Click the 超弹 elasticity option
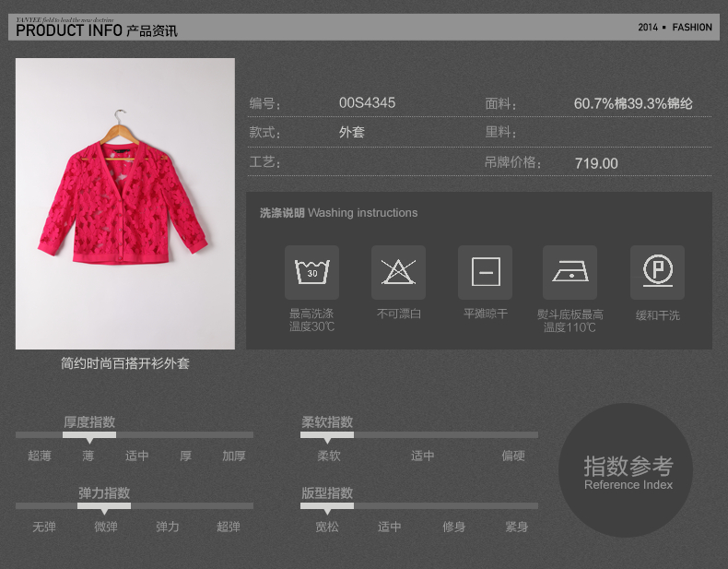Viewport: 728px width, 569px height. (229, 527)
